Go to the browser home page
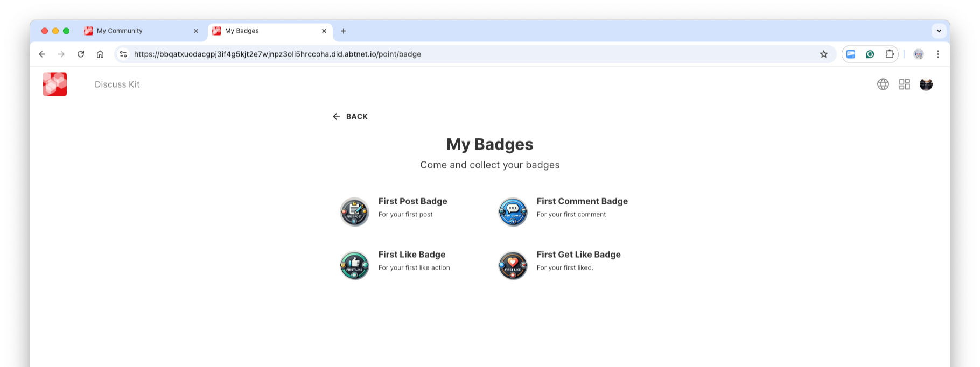This screenshot has width=980, height=367. point(100,54)
